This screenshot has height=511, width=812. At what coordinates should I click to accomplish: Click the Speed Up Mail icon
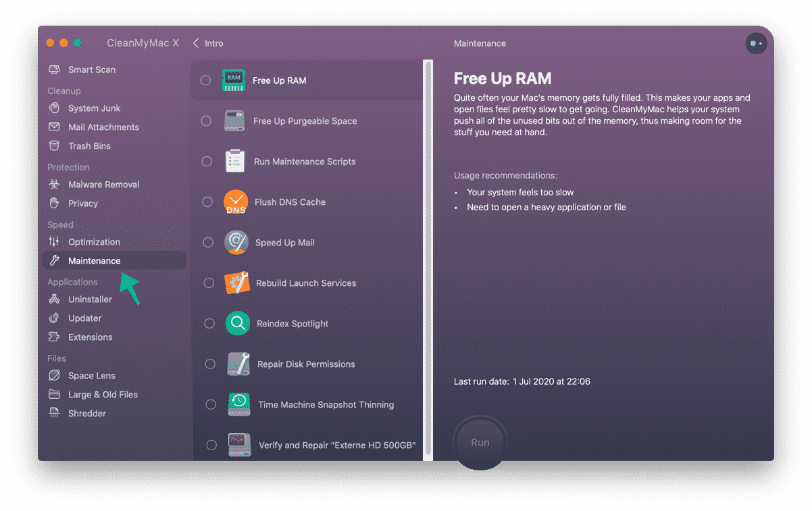coord(236,243)
